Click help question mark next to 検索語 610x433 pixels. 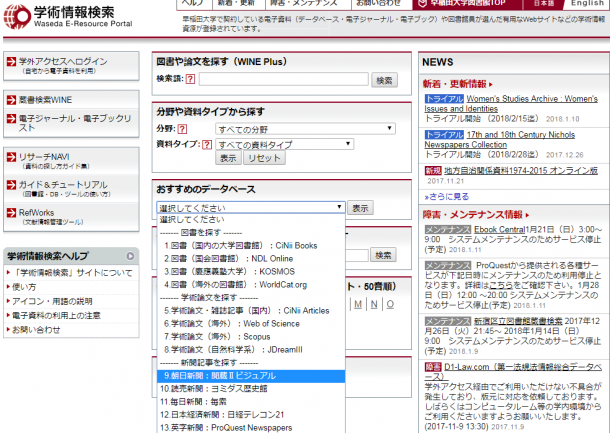pyautogui.click(x=190, y=79)
